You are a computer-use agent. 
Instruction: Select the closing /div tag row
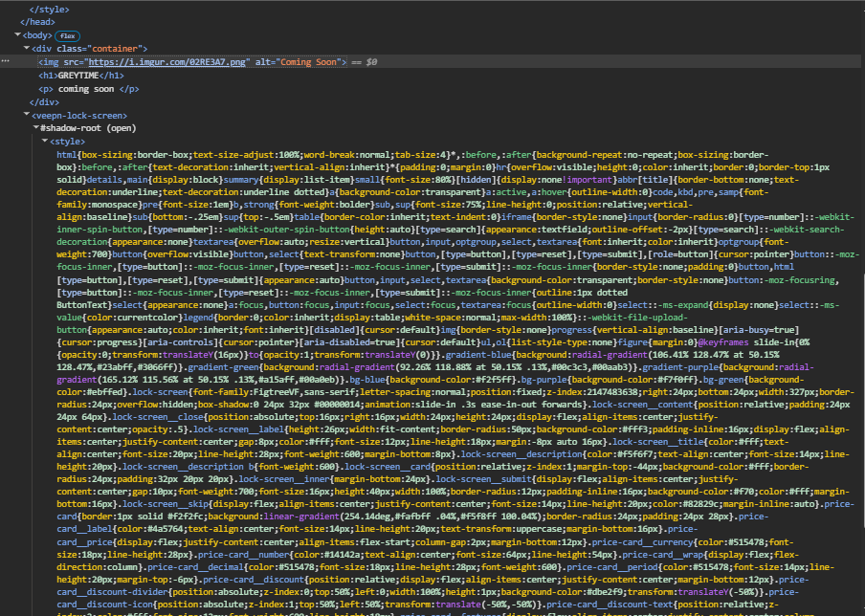point(44,102)
